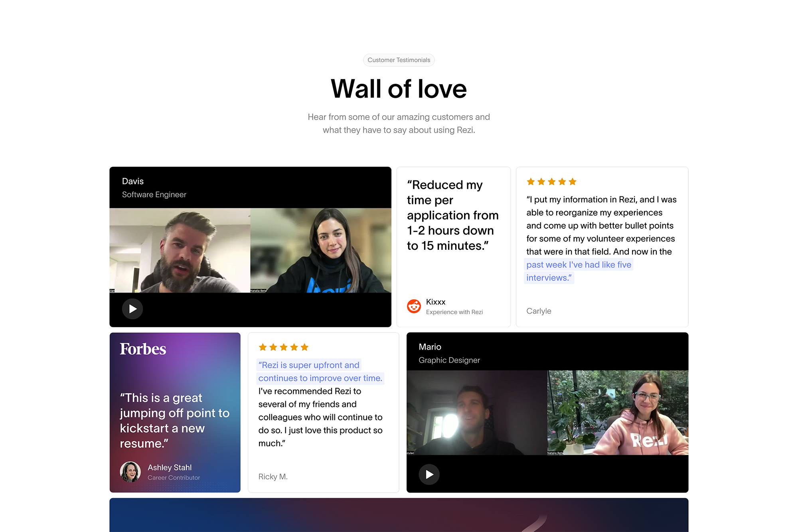Click the Customer Testimonials badge
798x532 pixels.
click(x=399, y=60)
